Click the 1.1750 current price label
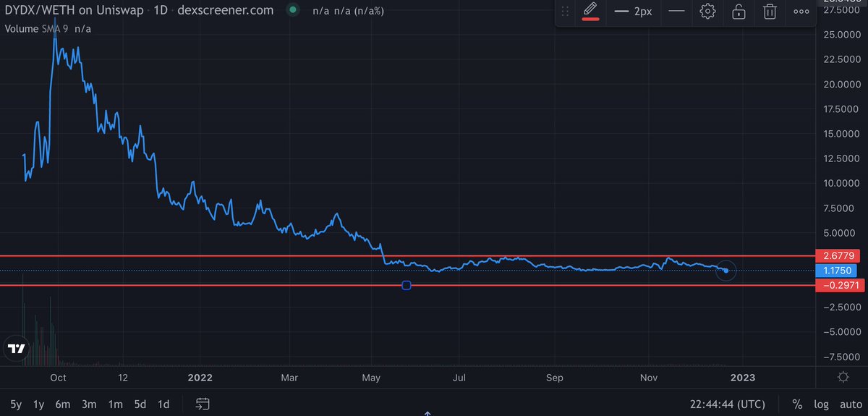The width and height of the screenshot is (868, 416). [836, 271]
